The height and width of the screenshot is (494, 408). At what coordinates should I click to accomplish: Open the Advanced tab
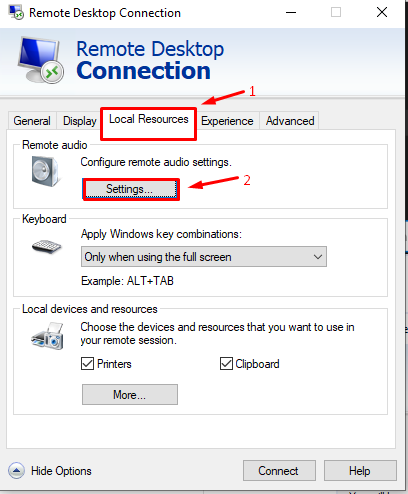click(290, 121)
